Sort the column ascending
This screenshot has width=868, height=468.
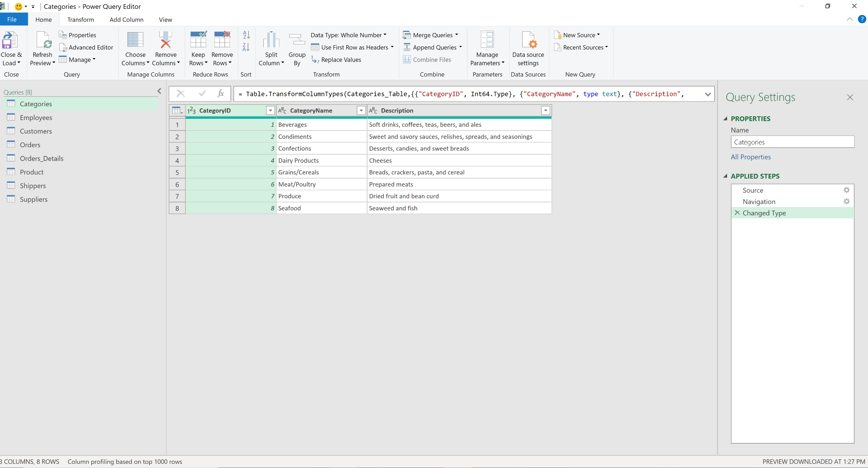click(x=246, y=35)
